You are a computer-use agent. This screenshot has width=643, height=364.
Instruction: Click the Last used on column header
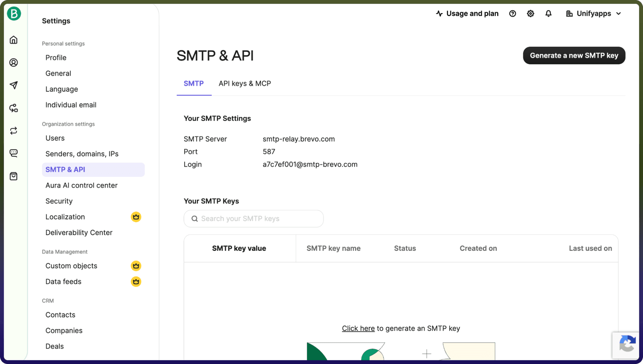click(590, 248)
